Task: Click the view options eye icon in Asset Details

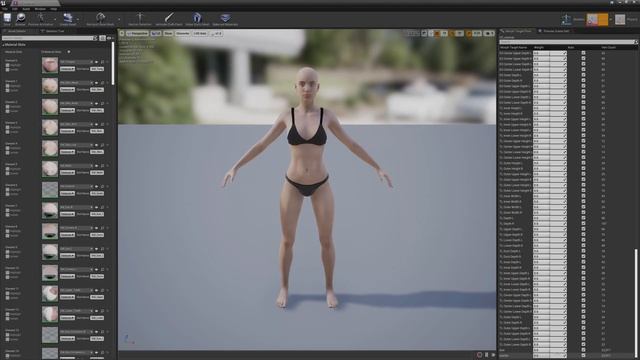Action: (109, 38)
